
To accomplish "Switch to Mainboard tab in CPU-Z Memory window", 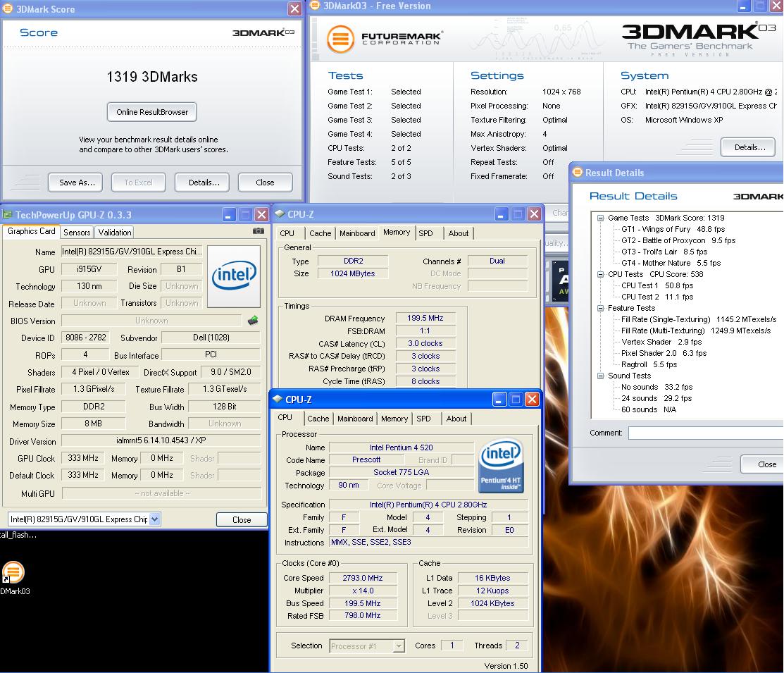I will pos(357,233).
